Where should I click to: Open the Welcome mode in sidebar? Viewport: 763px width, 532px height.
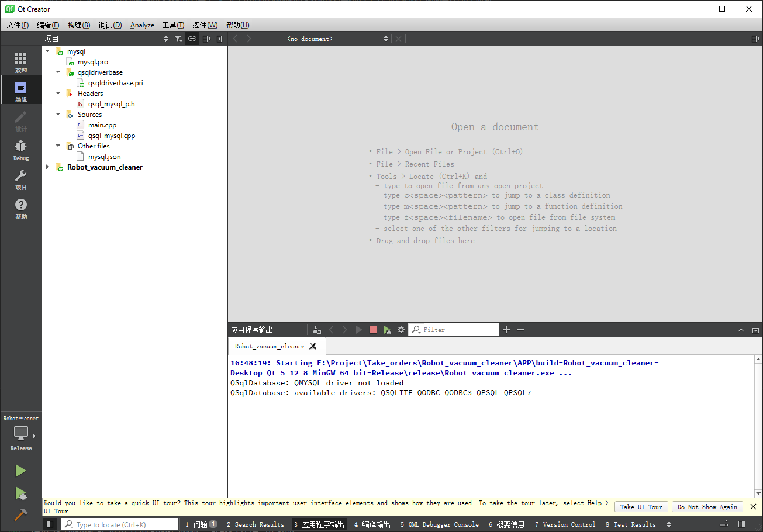coord(21,62)
